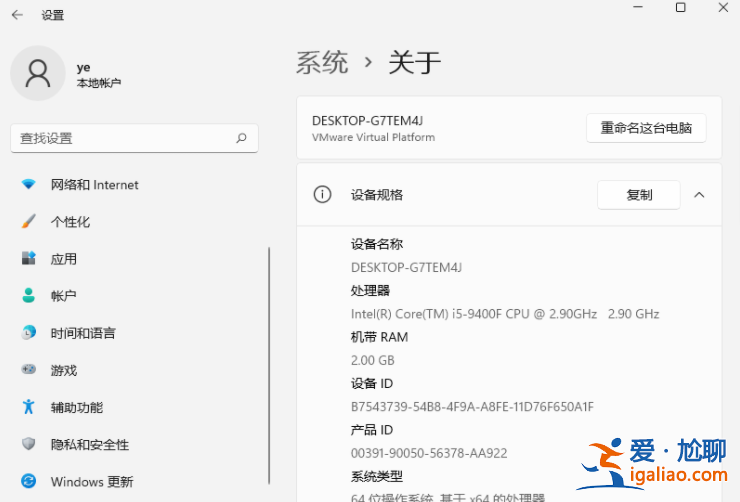This screenshot has height=502, width=740.
Task: Click the 处理器 label
Action: [370, 291]
